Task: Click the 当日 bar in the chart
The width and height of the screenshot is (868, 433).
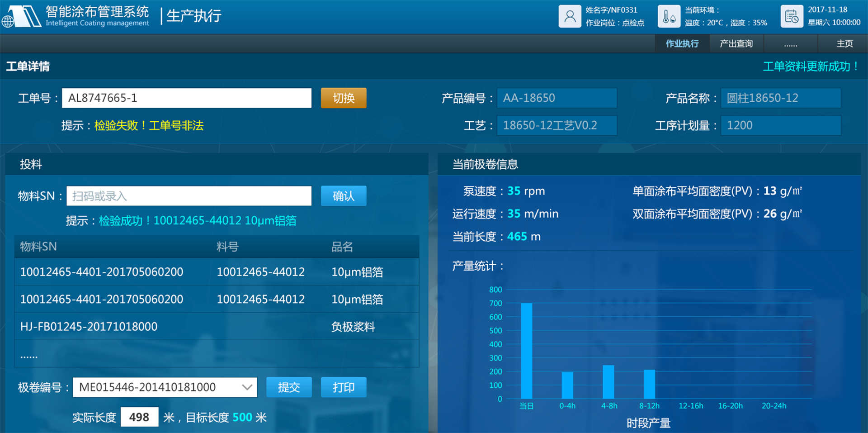Action: [526, 351]
